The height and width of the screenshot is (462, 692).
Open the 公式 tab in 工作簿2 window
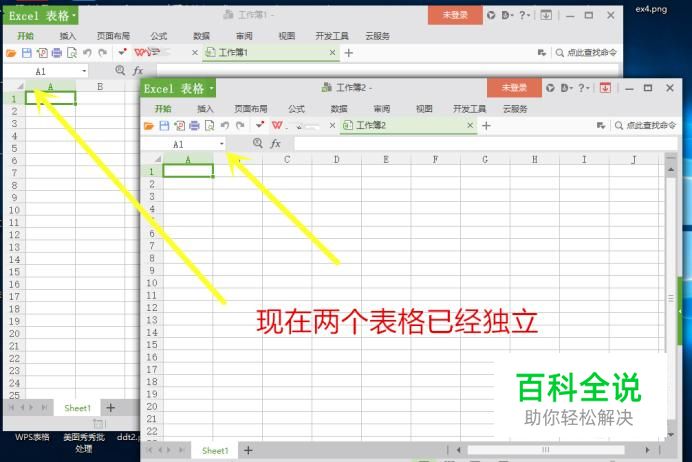296,109
